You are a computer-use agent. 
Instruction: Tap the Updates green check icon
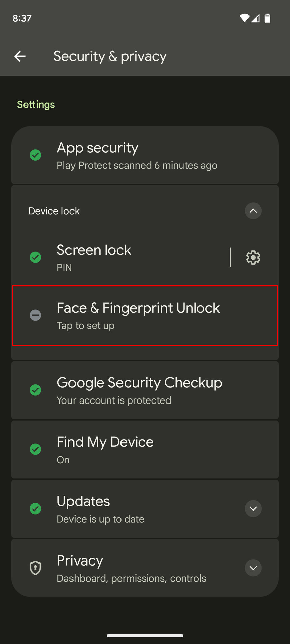[35, 508]
